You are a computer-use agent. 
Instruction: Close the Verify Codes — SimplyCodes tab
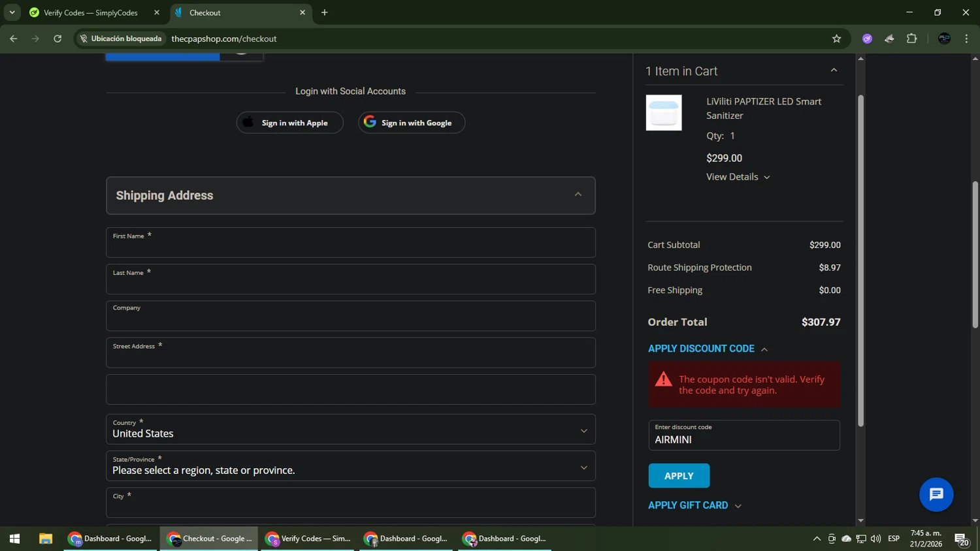(x=157, y=12)
